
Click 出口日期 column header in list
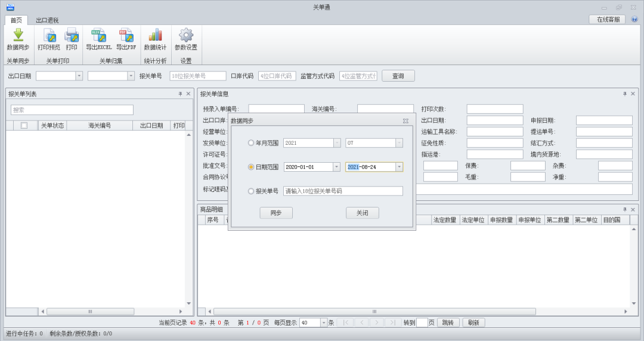tap(151, 125)
